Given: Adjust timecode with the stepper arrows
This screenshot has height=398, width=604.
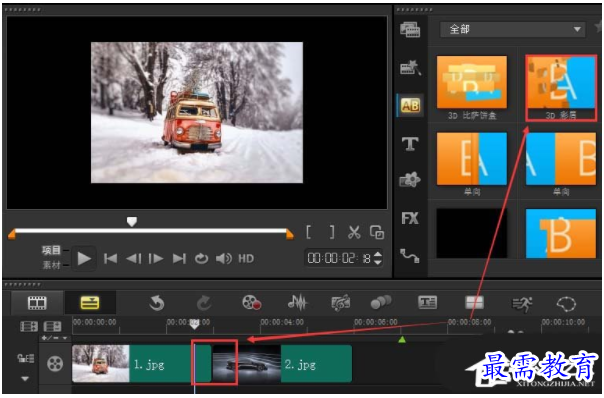Looking at the screenshot, I should tap(378, 258).
